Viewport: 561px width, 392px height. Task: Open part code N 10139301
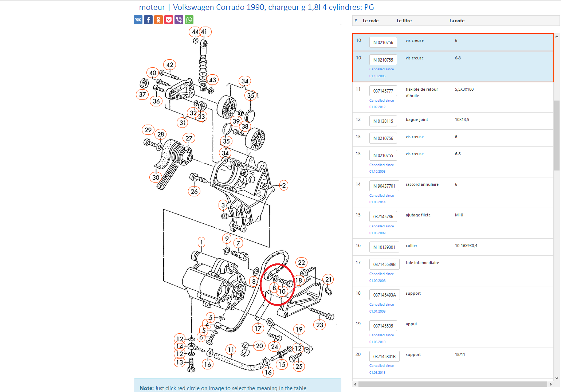(384, 247)
